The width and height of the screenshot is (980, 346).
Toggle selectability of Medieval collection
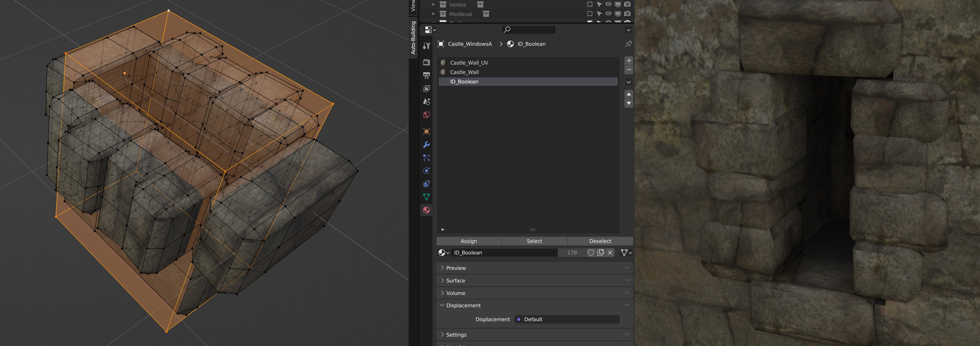[x=599, y=14]
